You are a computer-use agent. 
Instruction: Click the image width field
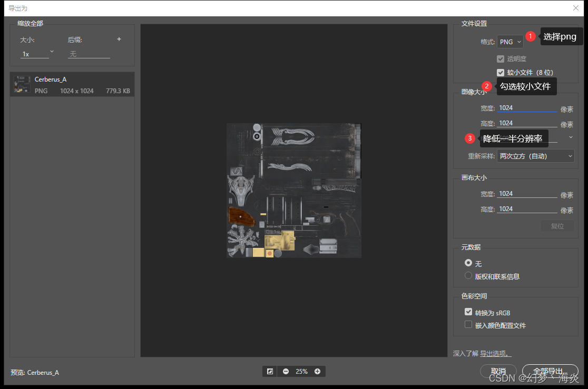pos(527,108)
